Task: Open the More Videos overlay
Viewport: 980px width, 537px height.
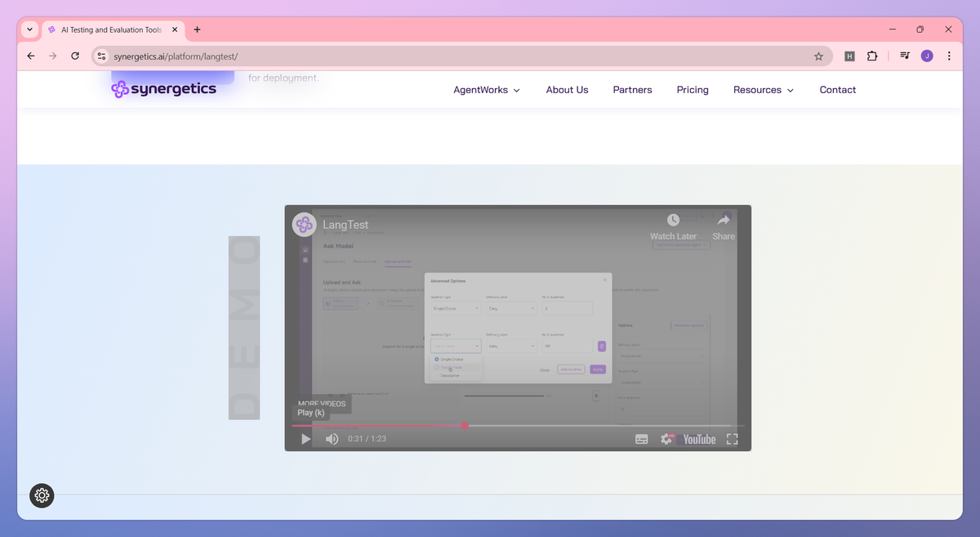Action: [x=321, y=404]
